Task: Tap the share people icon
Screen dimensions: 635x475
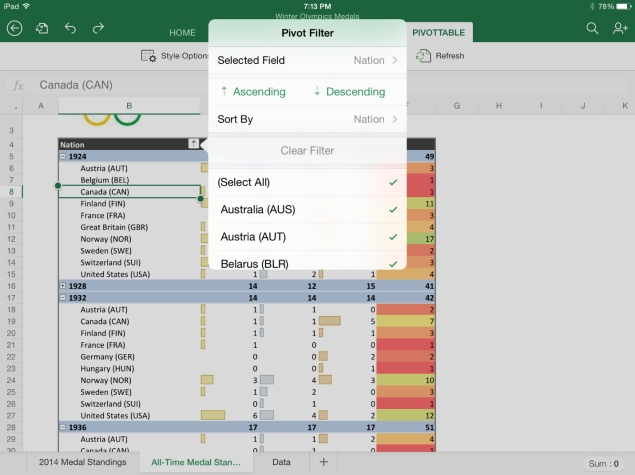Action: pos(620,29)
